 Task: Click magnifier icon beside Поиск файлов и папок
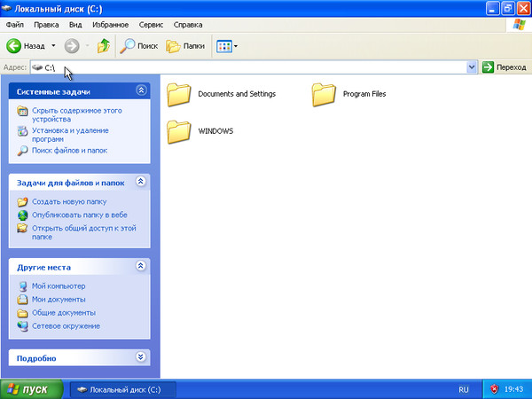pos(22,151)
